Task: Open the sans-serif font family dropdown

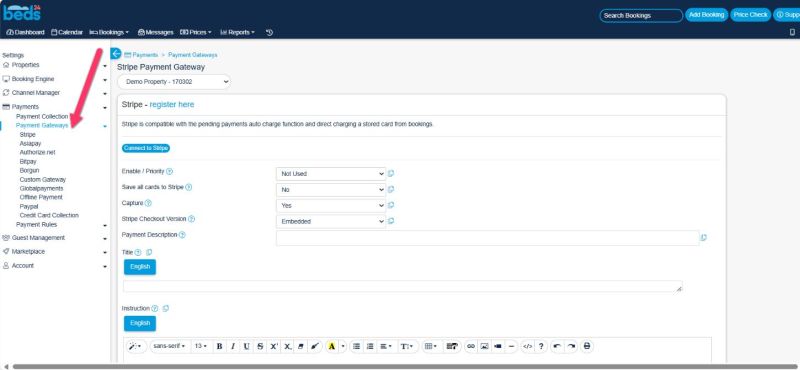Action: (169, 346)
